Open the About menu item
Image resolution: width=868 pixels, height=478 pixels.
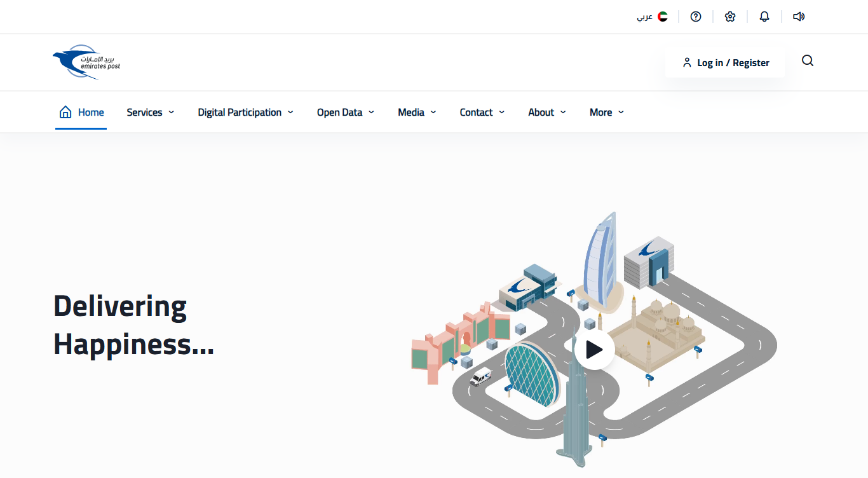(x=547, y=113)
